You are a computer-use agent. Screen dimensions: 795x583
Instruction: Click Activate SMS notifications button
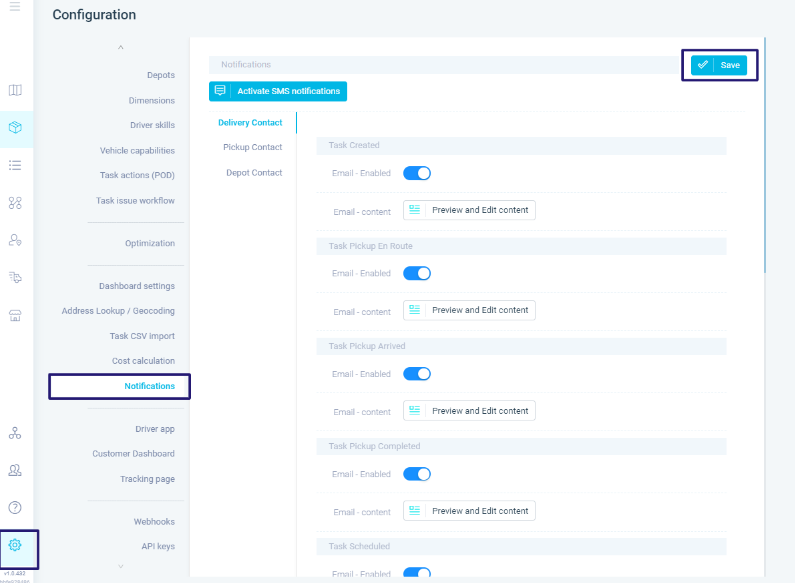tap(278, 91)
